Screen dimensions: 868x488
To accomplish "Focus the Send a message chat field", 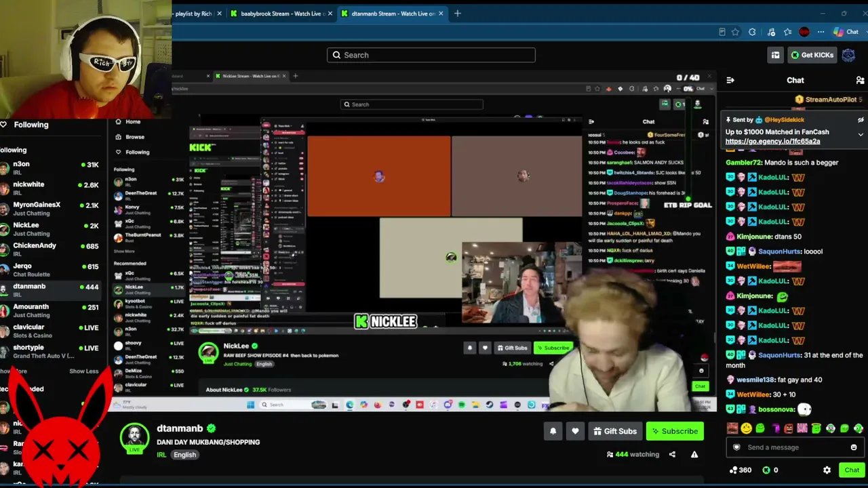I will 795,447.
